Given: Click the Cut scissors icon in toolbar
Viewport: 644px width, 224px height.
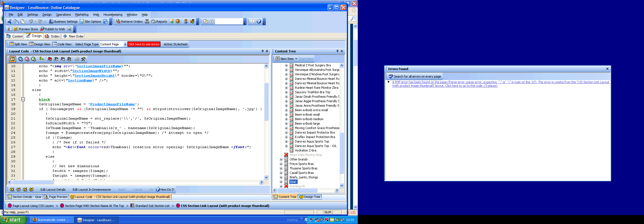Looking at the screenshot, I should (x=10, y=22).
